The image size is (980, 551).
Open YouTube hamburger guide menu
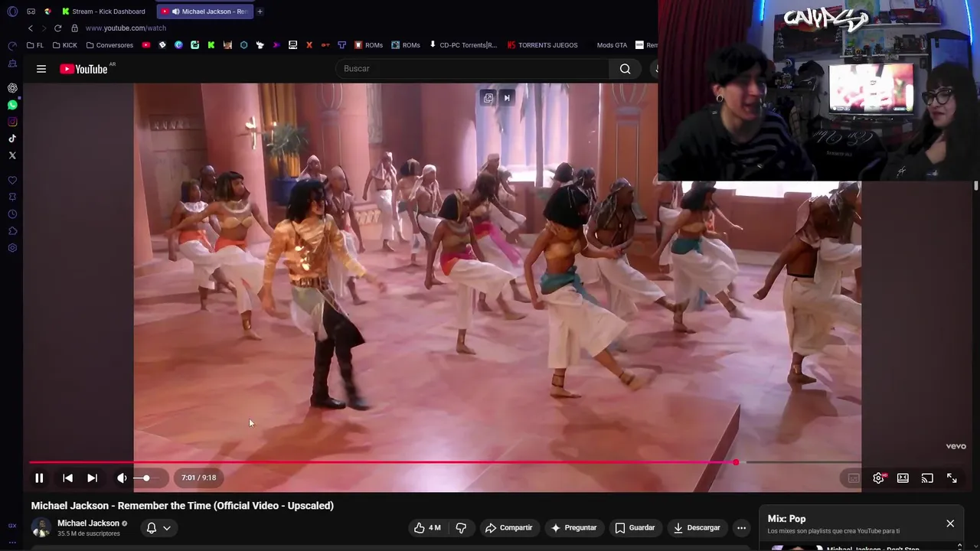point(41,69)
